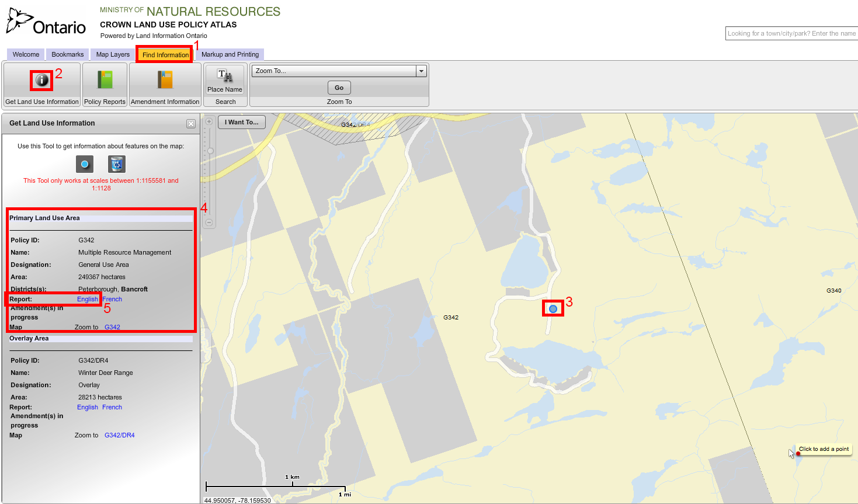Click the General Use Area designation value

coord(103,265)
